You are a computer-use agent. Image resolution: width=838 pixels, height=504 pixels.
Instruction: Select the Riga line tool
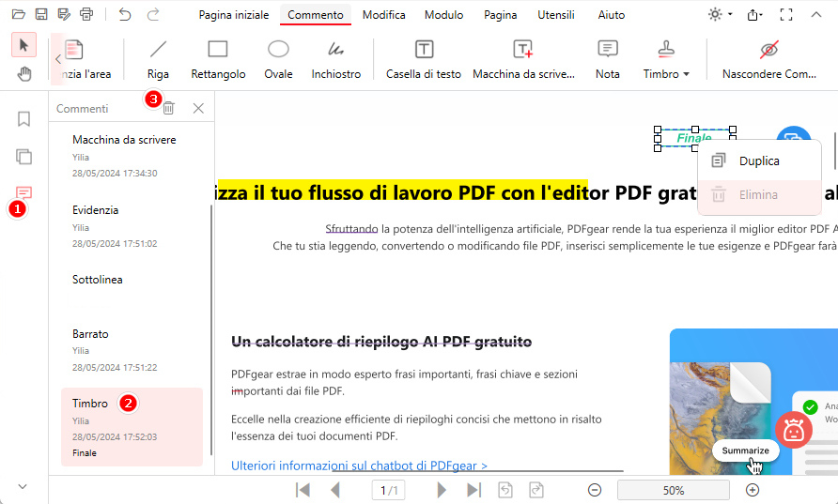coord(158,60)
